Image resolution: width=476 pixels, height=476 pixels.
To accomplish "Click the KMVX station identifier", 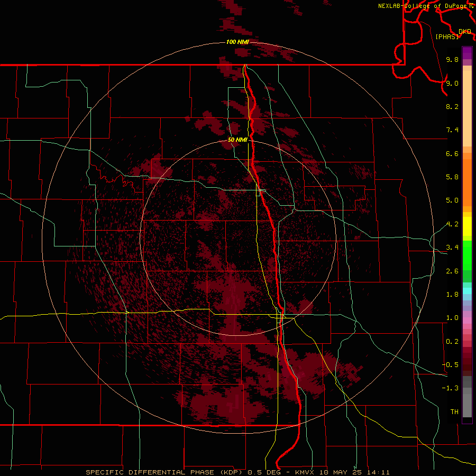I will [x=305, y=472].
